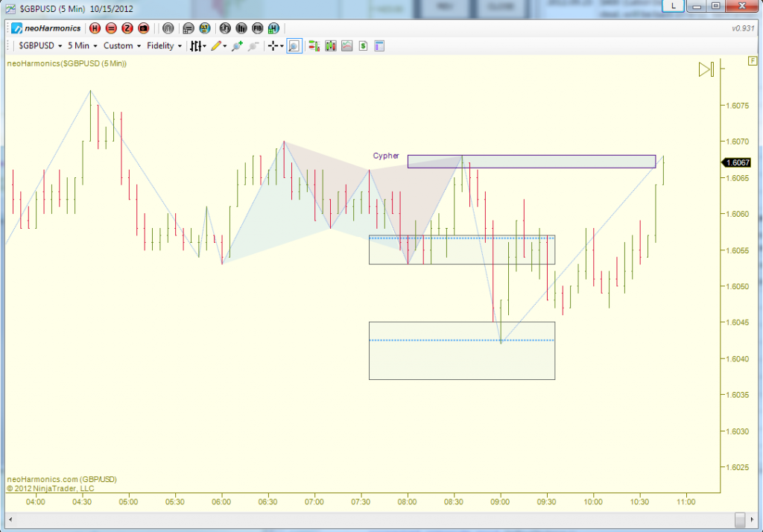
Task: Toggle the highlighted magnifier zoom tool
Action: tap(295, 46)
